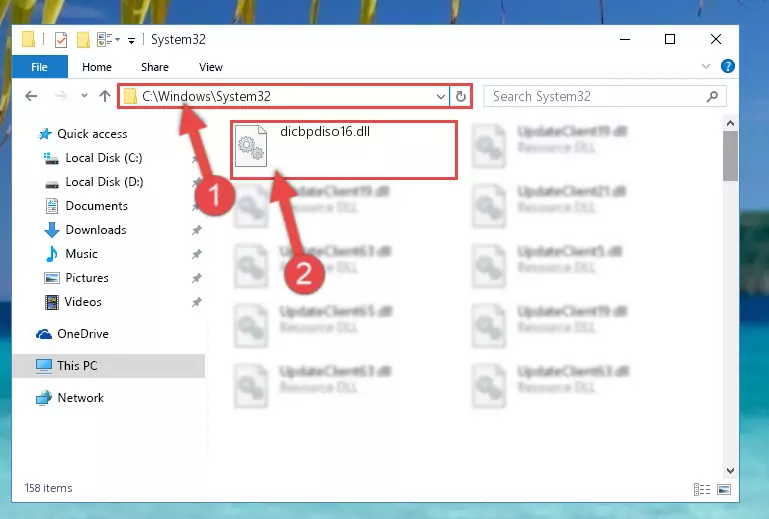Click the scrollbar down arrow
Screen dimensions: 769x519
point(730,471)
